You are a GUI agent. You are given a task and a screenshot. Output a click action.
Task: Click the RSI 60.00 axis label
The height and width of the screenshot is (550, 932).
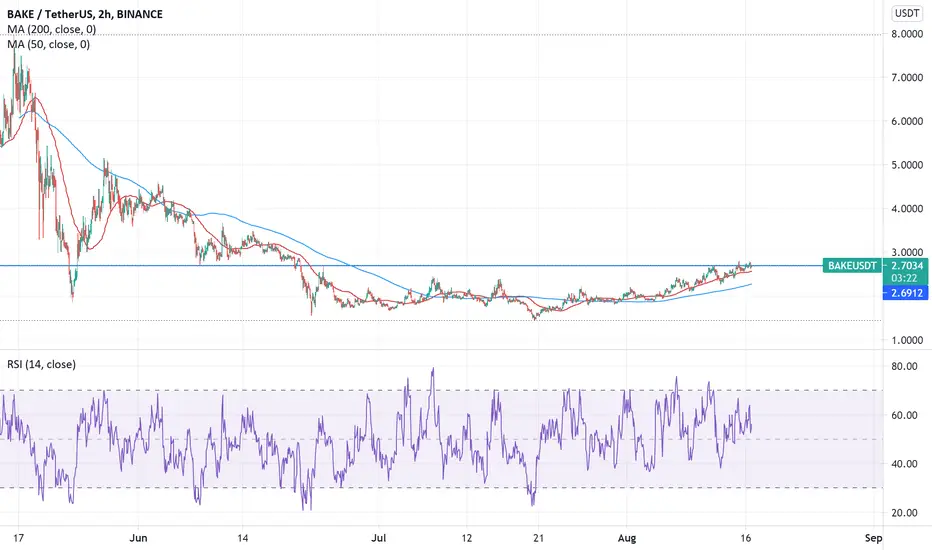[905, 415]
